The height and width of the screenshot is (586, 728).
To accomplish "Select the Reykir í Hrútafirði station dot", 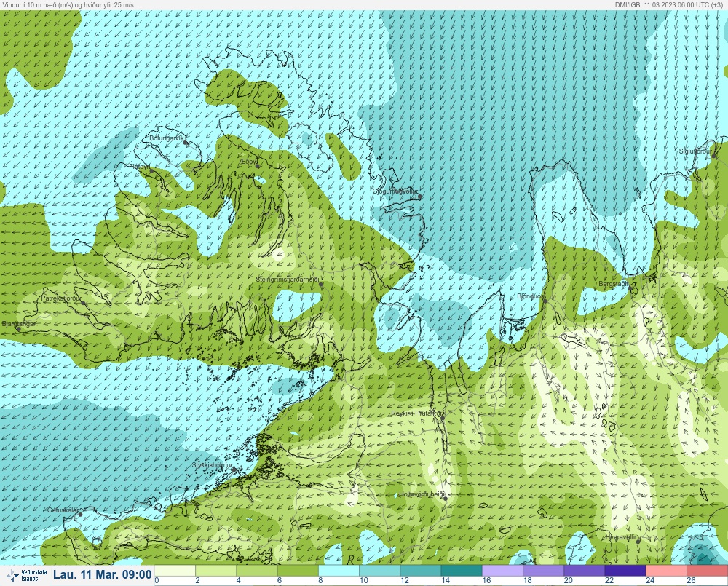I will point(443,418).
